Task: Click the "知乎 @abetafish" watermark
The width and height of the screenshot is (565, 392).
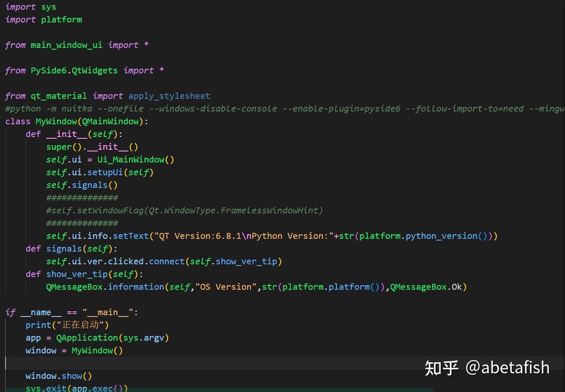Action: [x=486, y=367]
